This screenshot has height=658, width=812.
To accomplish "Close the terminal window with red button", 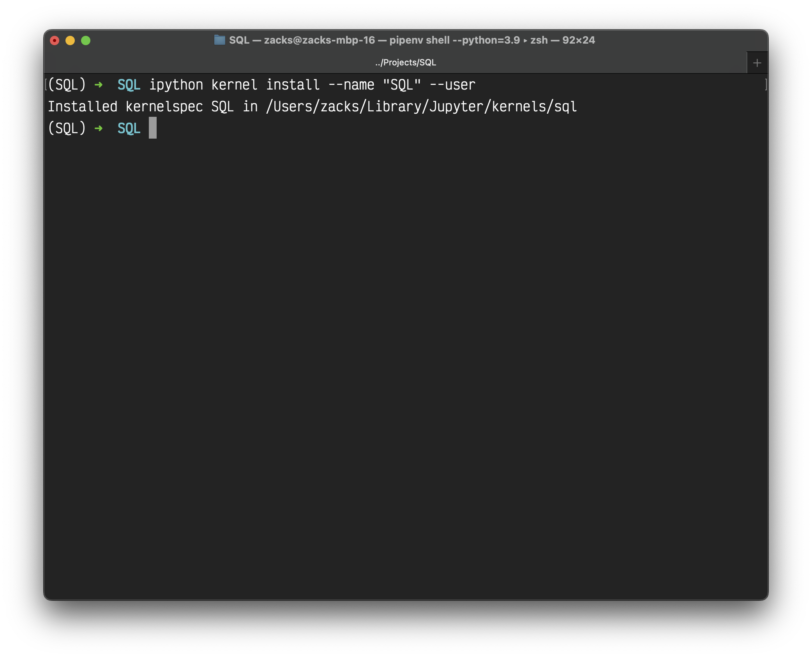I will 55,40.
